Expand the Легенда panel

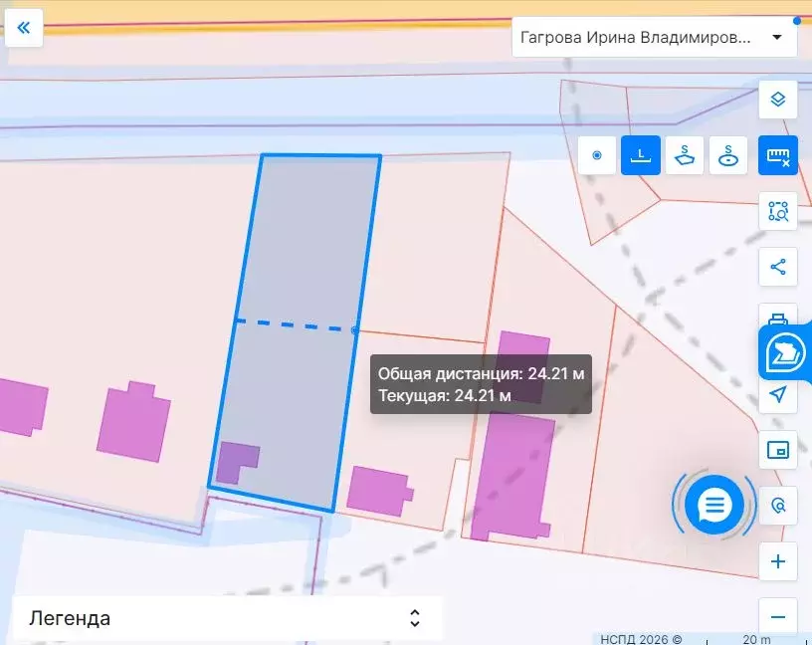(227, 618)
